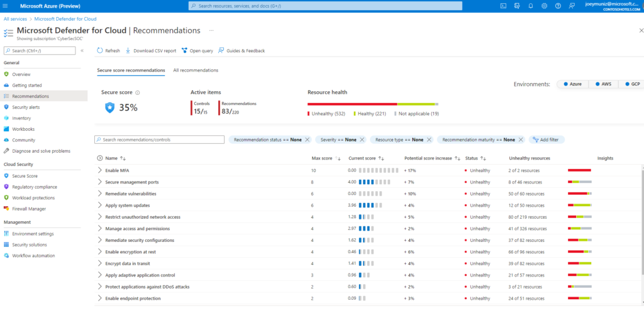Screen dimensions: 644x313
Task: Open Cloud Shell from the top bar
Action: [503, 6]
